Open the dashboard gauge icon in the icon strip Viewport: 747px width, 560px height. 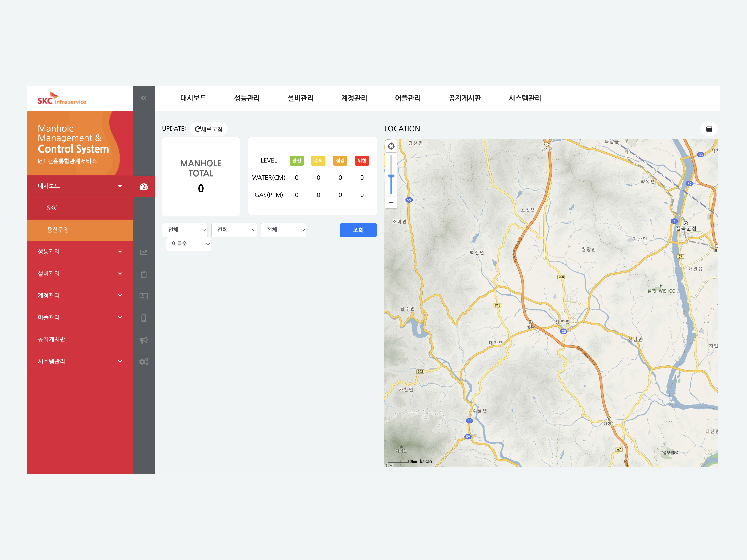tap(144, 187)
